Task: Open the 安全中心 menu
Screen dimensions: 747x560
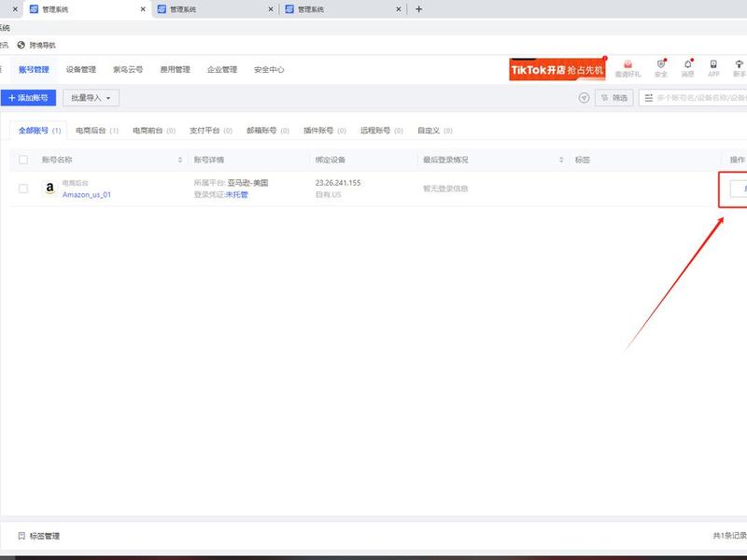Action: (269, 69)
